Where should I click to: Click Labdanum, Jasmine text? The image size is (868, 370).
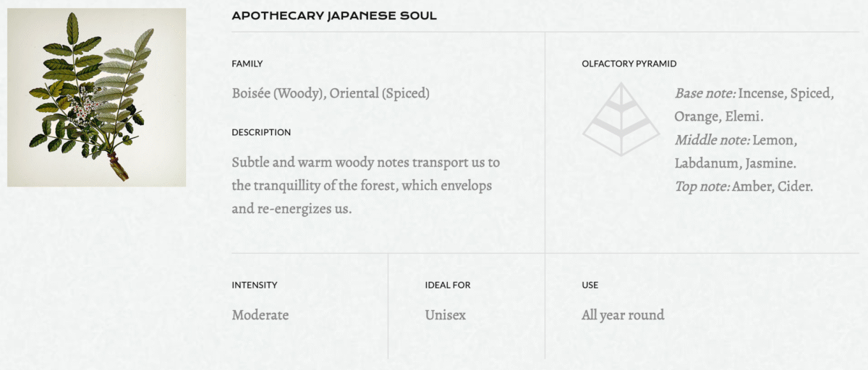736,163
